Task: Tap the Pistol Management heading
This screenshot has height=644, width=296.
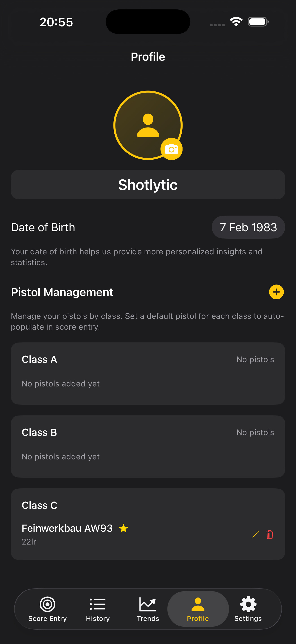Action: (x=62, y=292)
